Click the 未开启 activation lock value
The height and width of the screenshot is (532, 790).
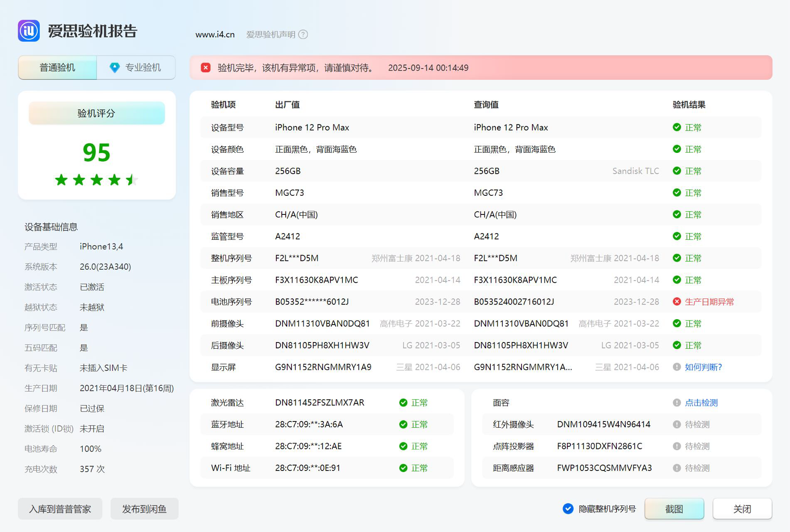(92, 429)
